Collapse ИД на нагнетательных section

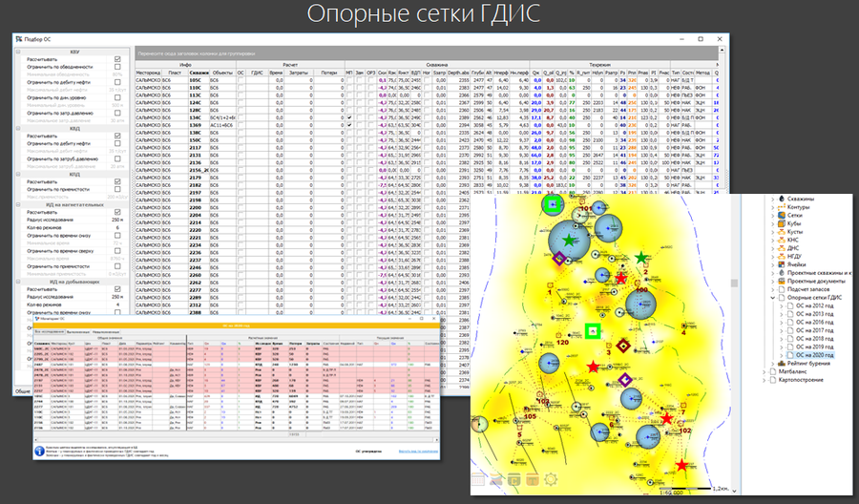click(18, 205)
